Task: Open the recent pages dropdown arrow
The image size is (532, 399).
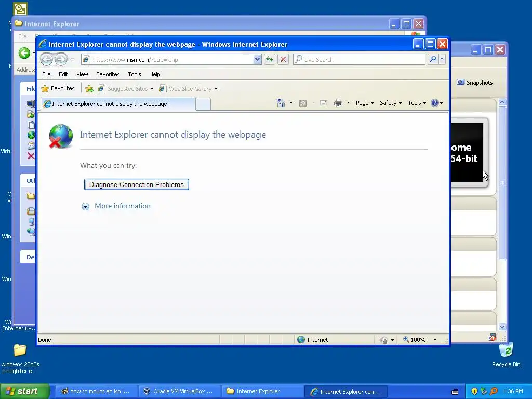Action: coord(73,60)
